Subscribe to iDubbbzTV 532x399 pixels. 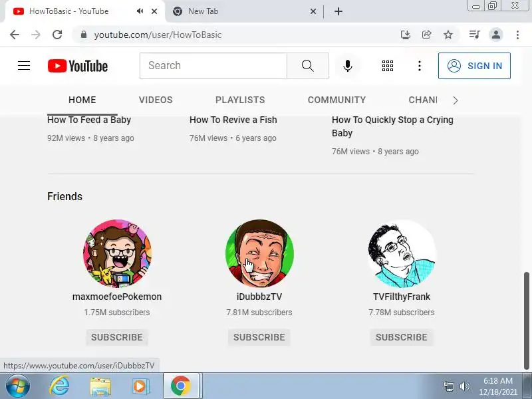click(x=259, y=337)
